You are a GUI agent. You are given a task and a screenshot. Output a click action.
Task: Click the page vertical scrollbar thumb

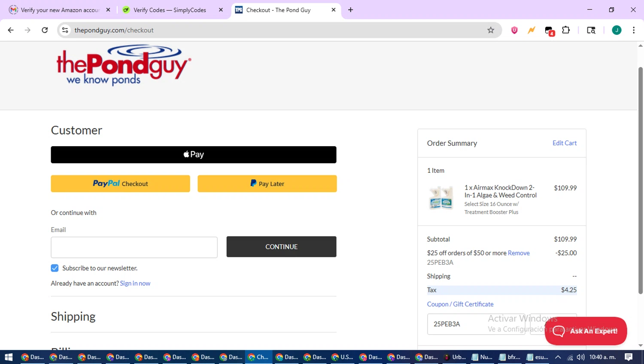[x=641, y=180]
